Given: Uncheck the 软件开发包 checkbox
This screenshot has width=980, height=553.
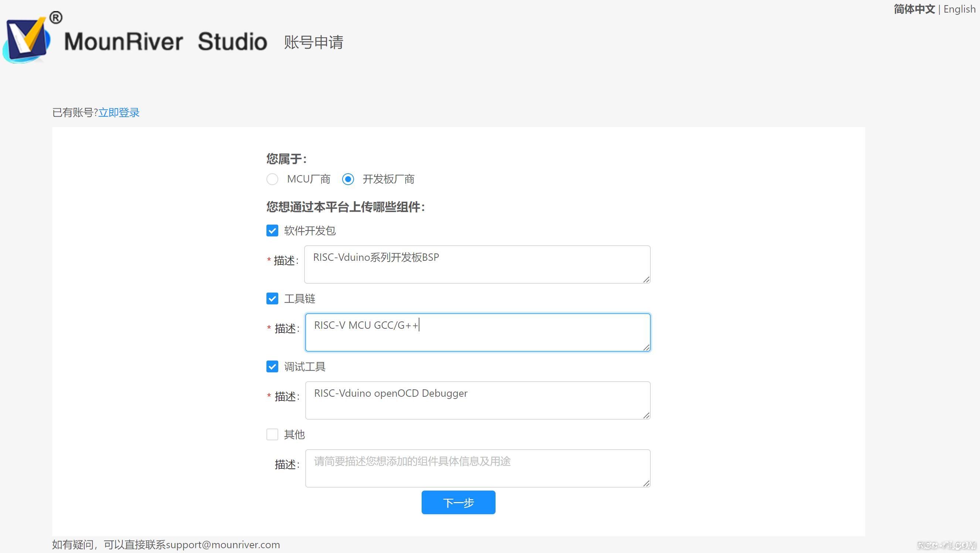Looking at the screenshot, I should [272, 231].
